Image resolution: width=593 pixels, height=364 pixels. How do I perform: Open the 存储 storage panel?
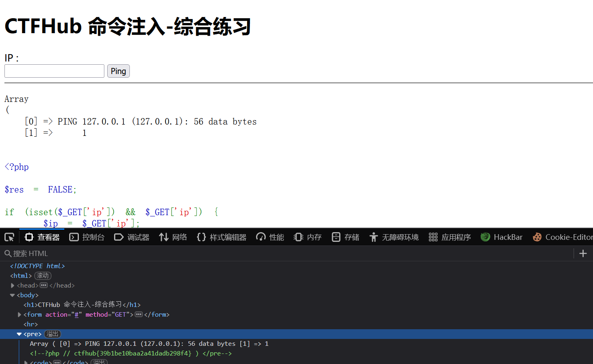pyautogui.click(x=345, y=237)
